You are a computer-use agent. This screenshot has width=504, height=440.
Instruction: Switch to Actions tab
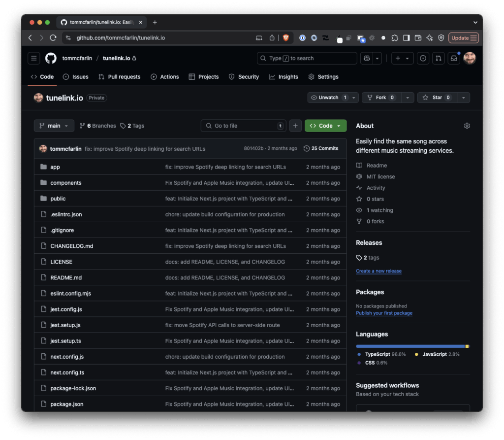pos(165,77)
